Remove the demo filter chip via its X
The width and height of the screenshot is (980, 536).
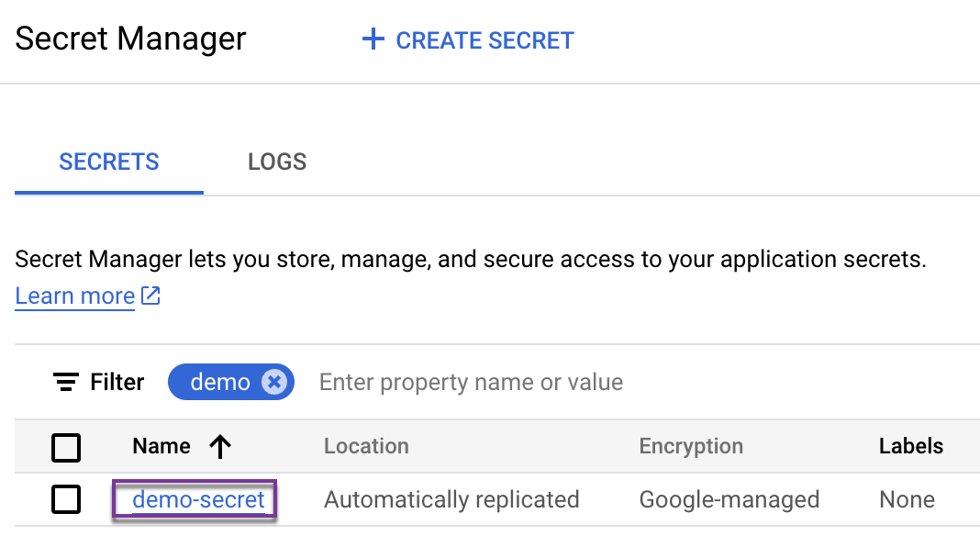coord(273,382)
